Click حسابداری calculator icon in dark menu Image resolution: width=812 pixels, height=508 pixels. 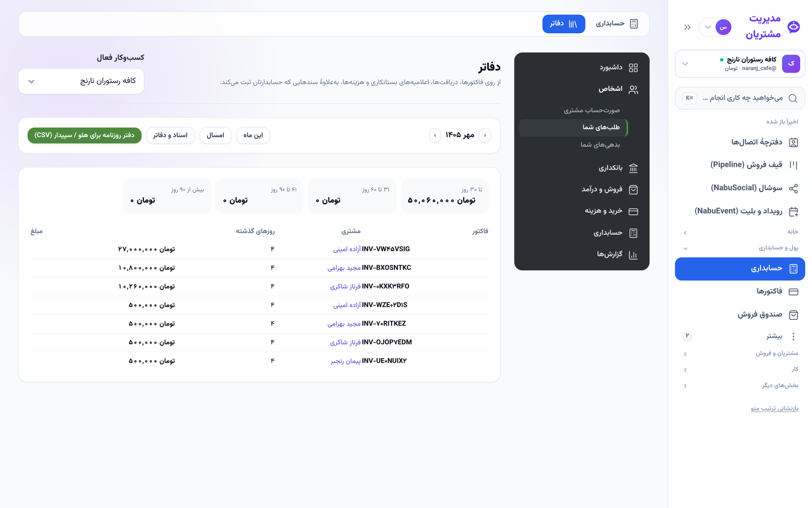[x=633, y=233]
